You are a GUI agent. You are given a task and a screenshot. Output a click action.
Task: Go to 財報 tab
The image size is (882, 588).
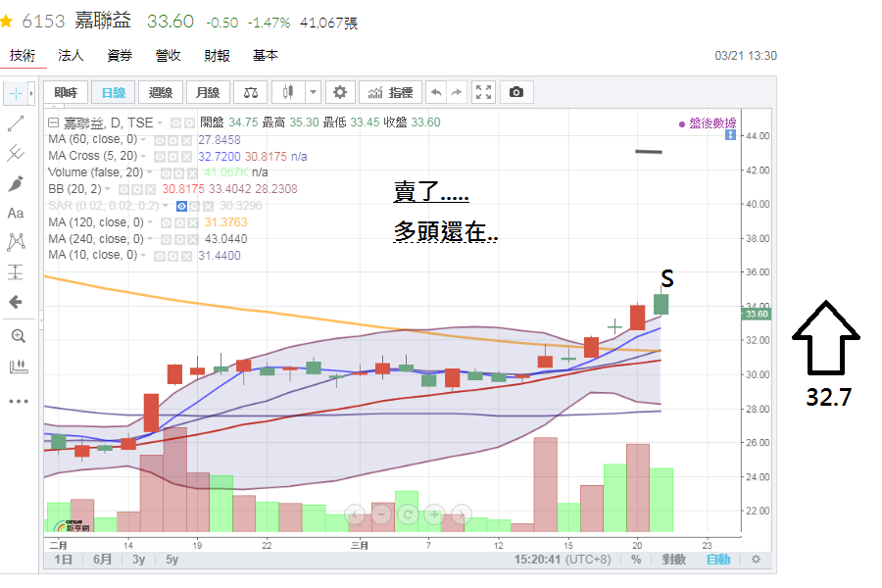click(218, 55)
